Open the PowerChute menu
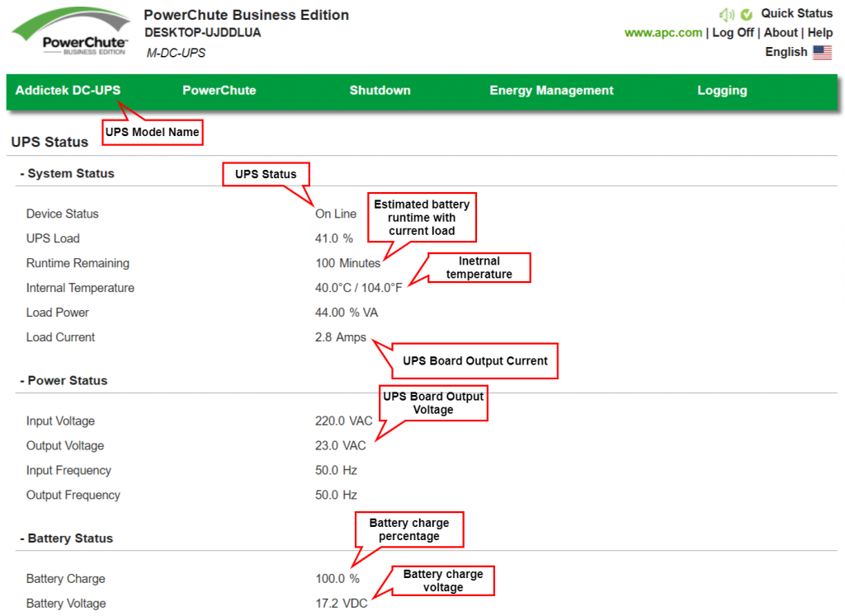Screen dimensions: 845x616 coord(220,91)
